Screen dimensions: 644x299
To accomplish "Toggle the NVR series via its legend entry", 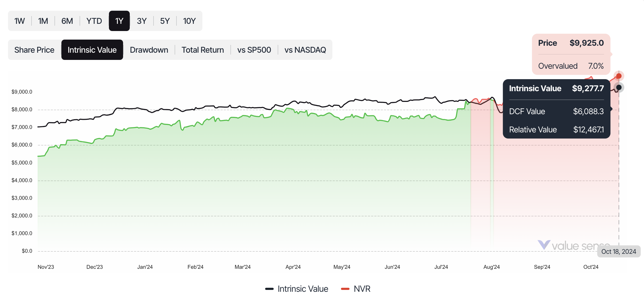I will click(x=362, y=289).
